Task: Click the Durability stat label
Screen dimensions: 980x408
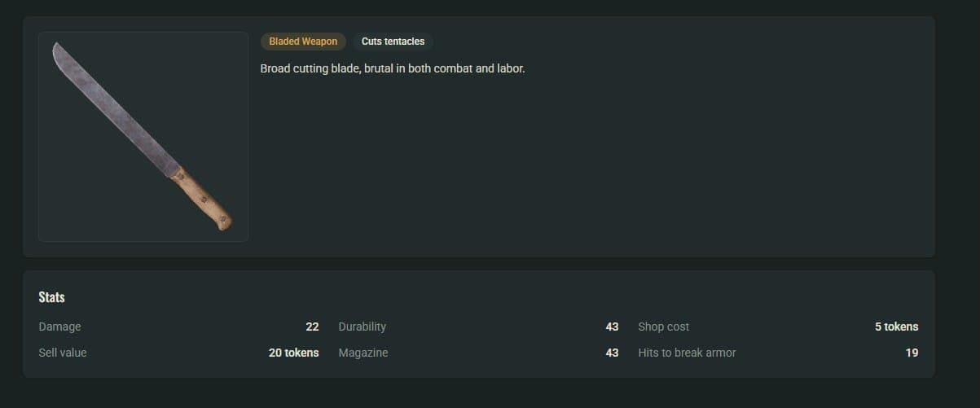Action: (363, 327)
